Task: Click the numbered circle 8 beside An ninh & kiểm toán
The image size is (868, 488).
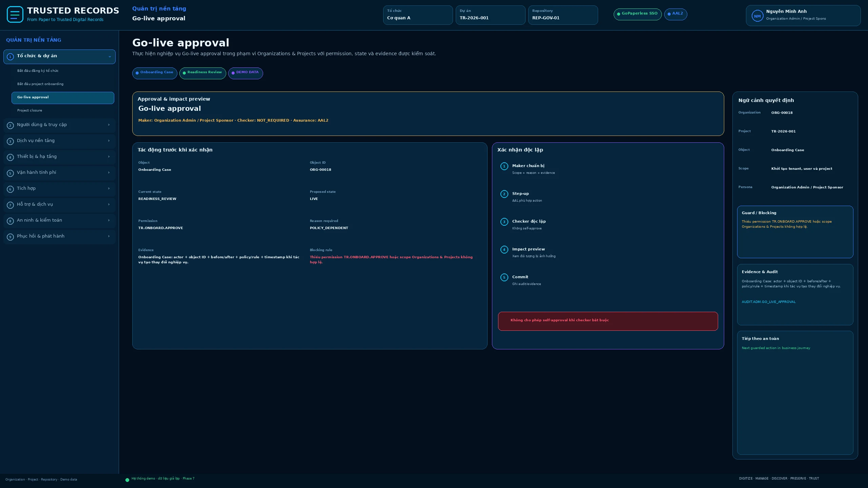Action: point(10,221)
